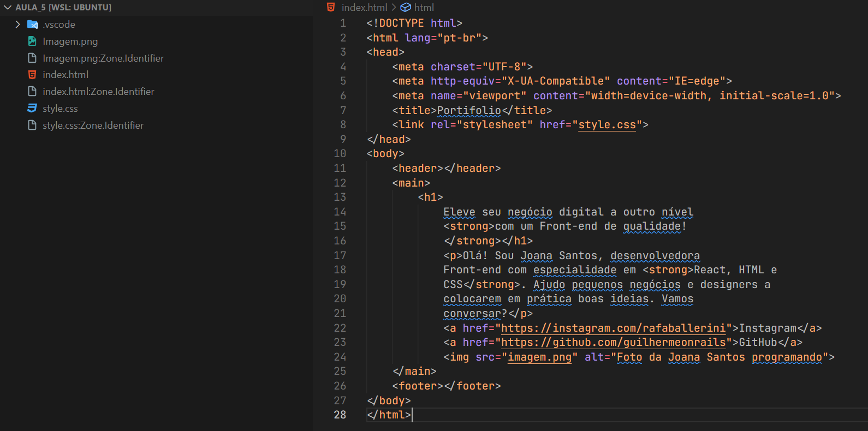The height and width of the screenshot is (431, 868).
Task: Click the "IE=edge" content value
Action: (x=697, y=81)
